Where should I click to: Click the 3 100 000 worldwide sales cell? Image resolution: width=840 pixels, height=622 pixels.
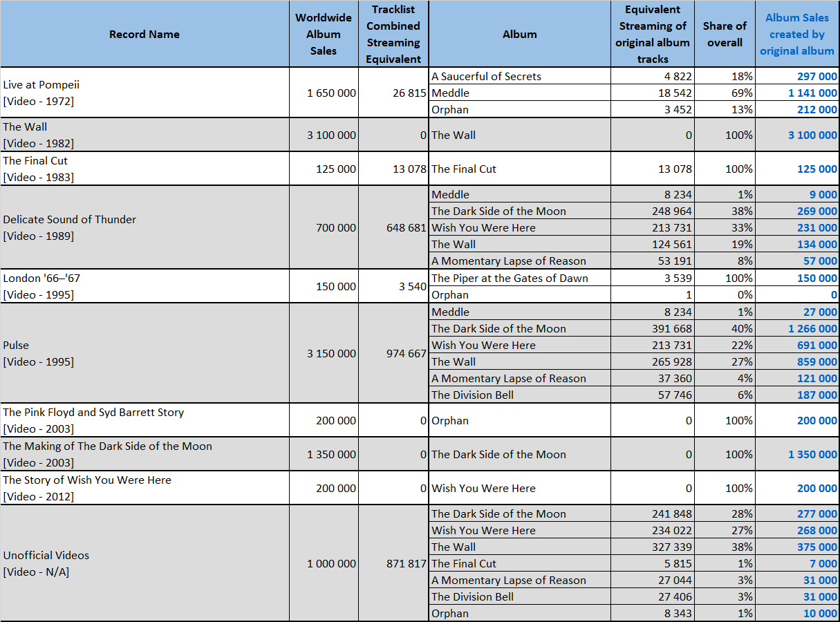click(324, 135)
